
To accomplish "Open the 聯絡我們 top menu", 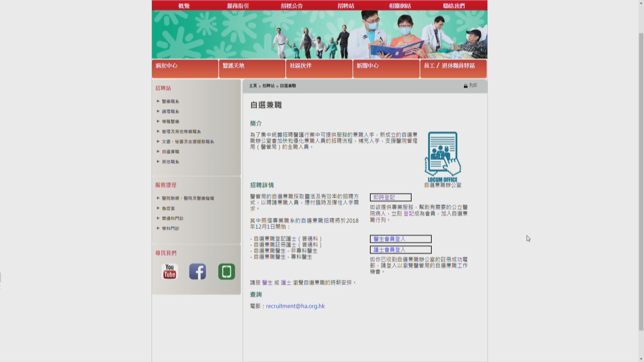I will (453, 6).
